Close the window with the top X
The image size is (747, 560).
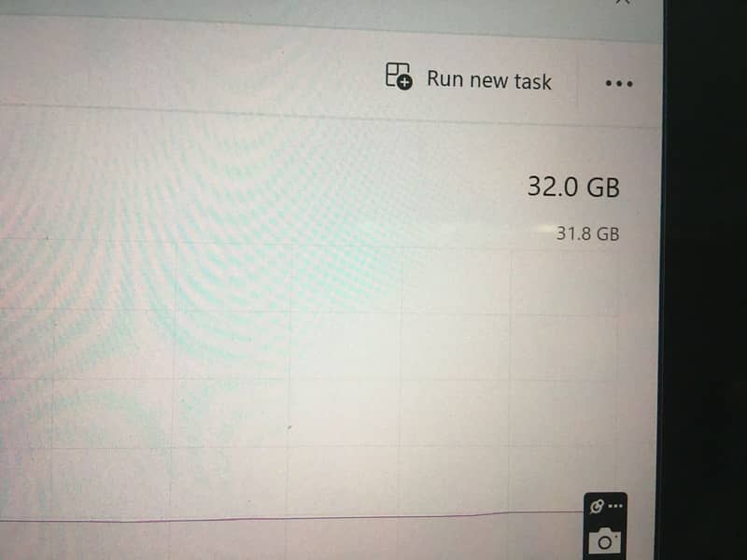pyautogui.click(x=623, y=2)
